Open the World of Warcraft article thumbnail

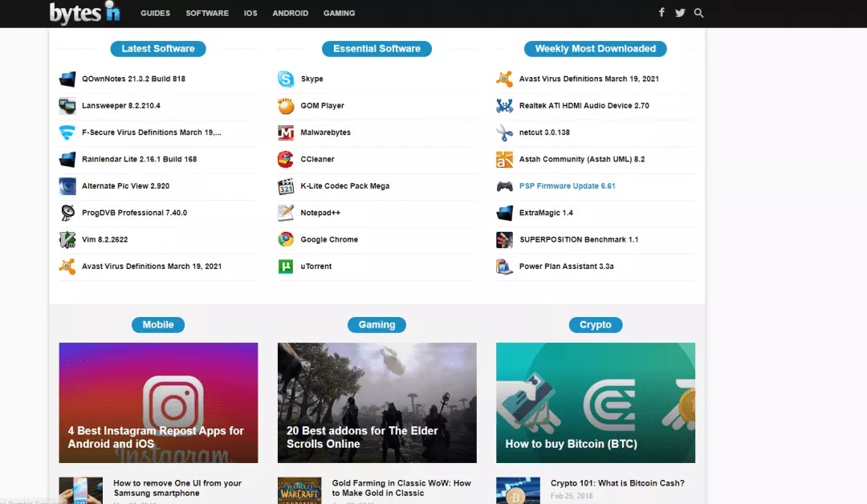tap(299, 490)
